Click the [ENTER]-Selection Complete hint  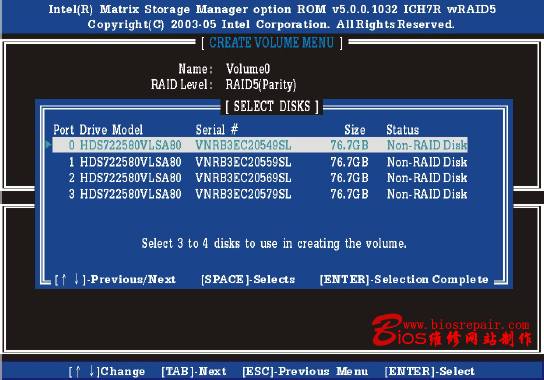[404, 279]
